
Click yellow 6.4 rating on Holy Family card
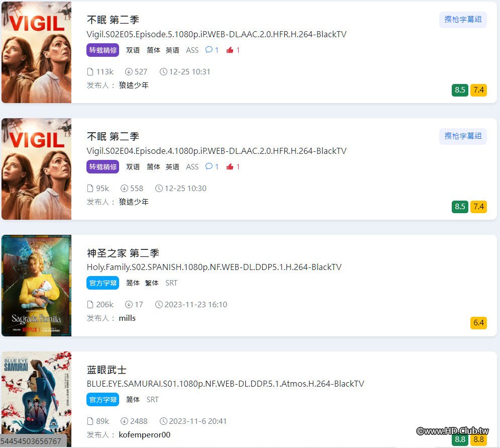[478, 323]
